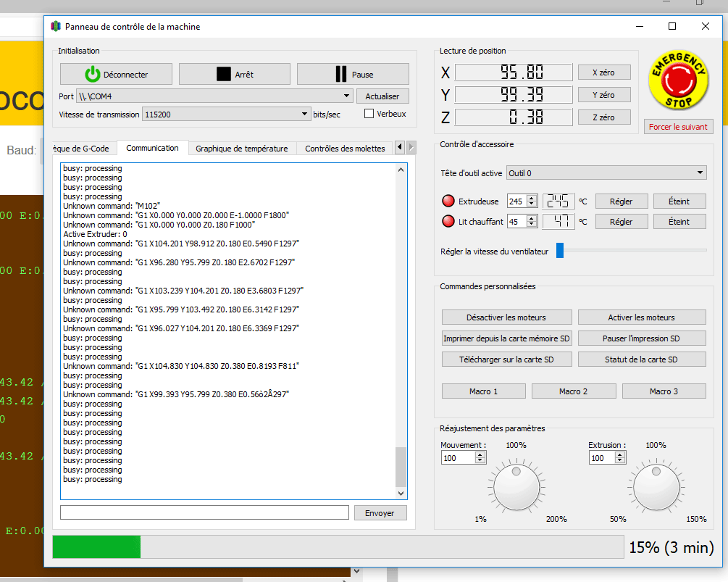Decrease the Lit chauffant temperature with the down arrow

pyautogui.click(x=532, y=225)
